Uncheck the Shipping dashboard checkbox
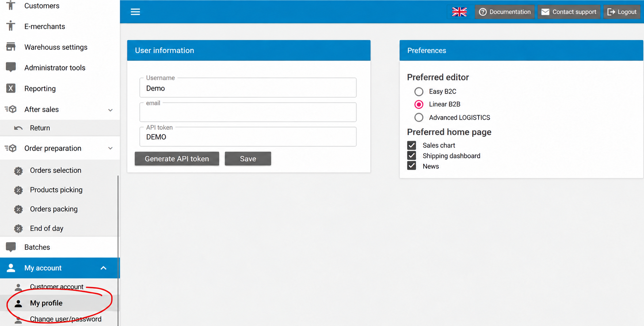This screenshot has height=326, width=644. click(x=412, y=156)
